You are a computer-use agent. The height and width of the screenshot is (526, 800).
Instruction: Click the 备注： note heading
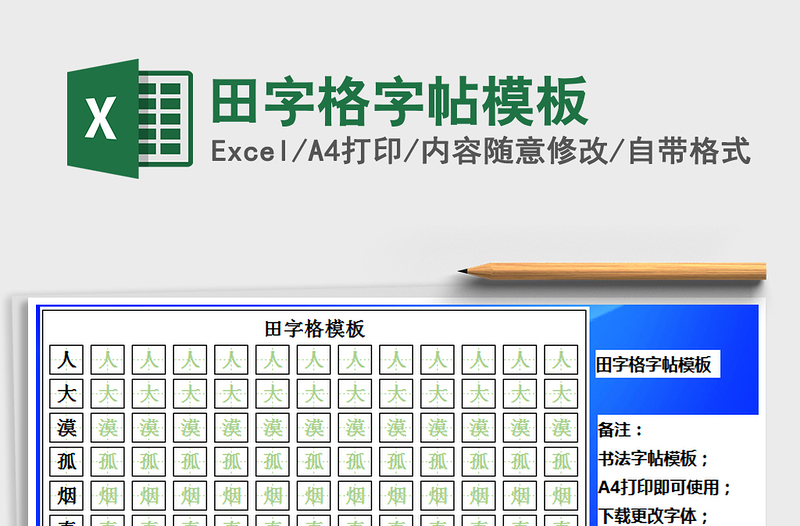point(620,430)
